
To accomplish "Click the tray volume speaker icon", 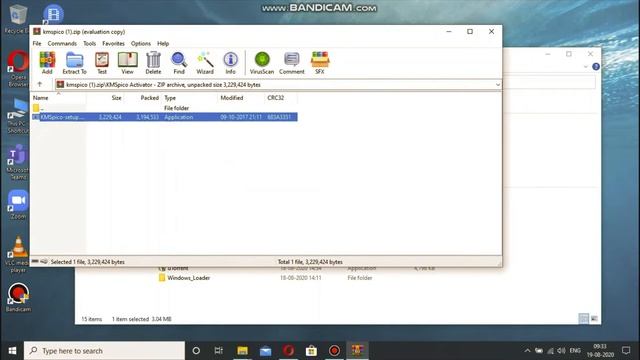I will pos(562,351).
